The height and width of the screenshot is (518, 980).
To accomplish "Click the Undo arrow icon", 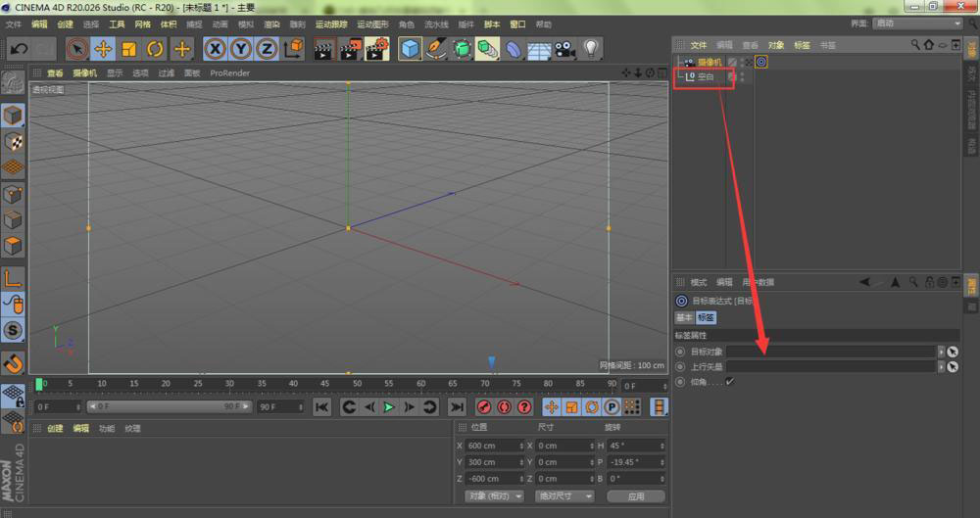I will pos(19,49).
